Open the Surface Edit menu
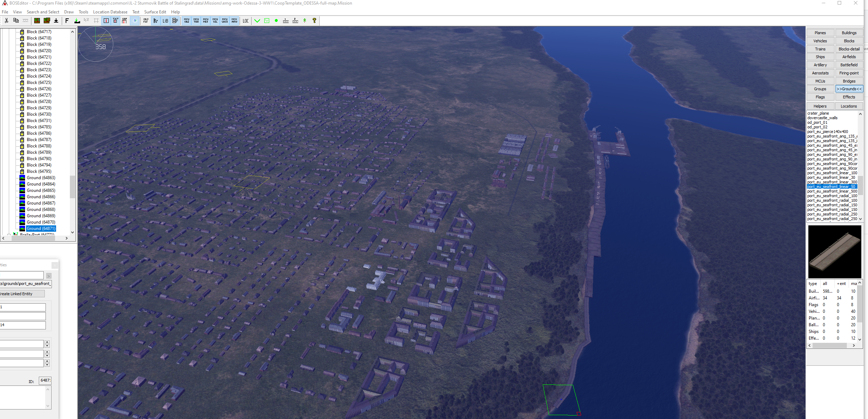Viewport: 868px width, 419px height. (155, 12)
